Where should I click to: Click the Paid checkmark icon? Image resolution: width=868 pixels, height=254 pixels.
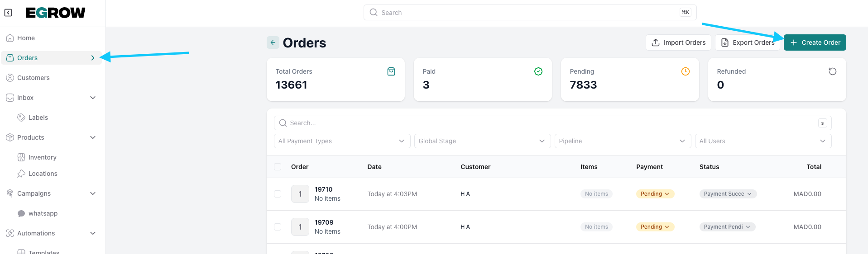[538, 71]
